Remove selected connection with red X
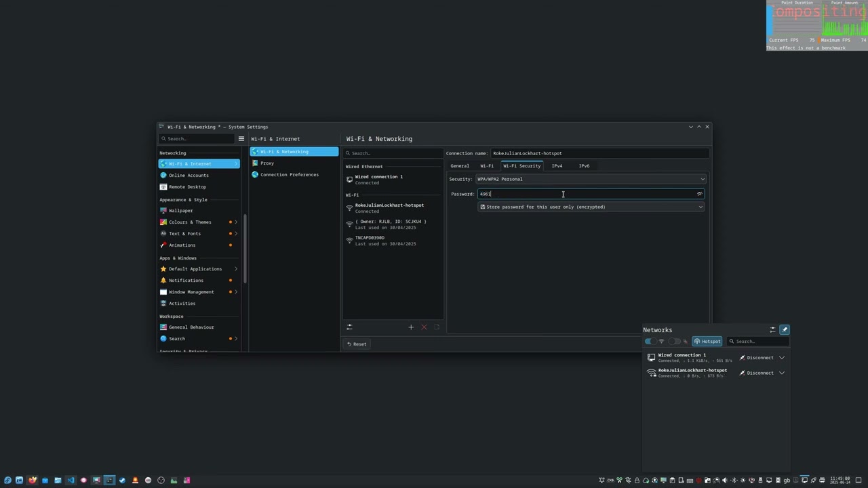The image size is (868, 488). tap(424, 327)
